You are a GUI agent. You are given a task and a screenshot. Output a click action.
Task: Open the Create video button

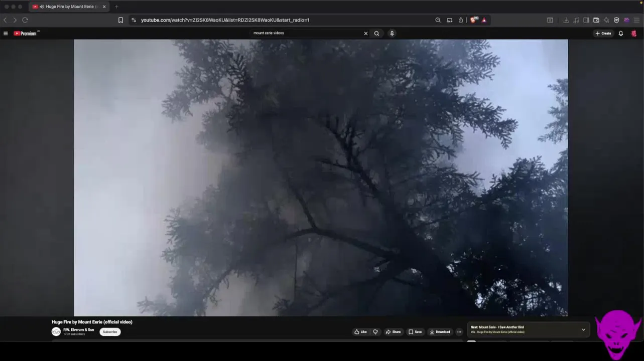(x=603, y=34)
